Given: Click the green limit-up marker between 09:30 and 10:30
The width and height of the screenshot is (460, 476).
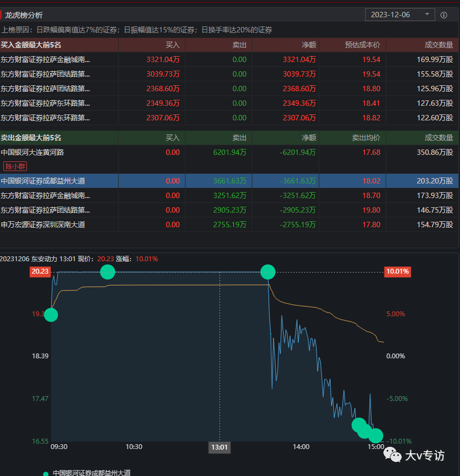Looking at the screenshot, I should click(108, 271).
